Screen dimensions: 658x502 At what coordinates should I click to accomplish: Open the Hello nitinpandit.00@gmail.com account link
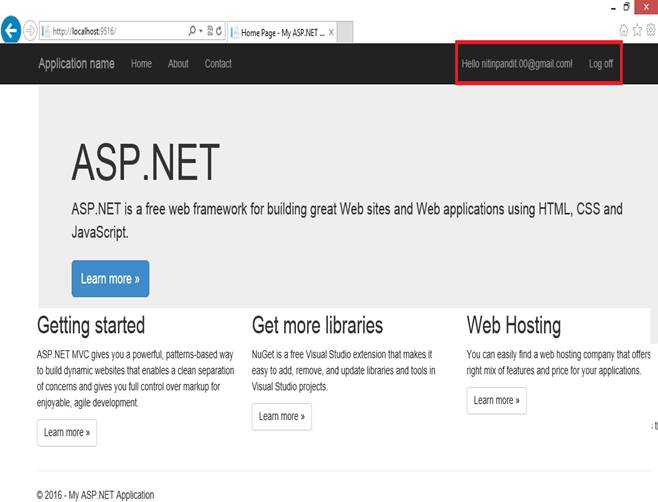point(517,63)
